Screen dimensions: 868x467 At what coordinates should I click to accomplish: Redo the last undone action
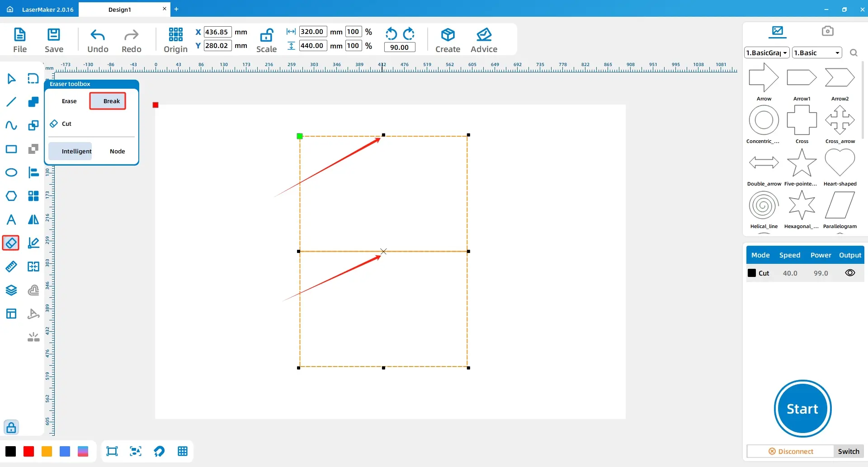[x=131, y=35]
